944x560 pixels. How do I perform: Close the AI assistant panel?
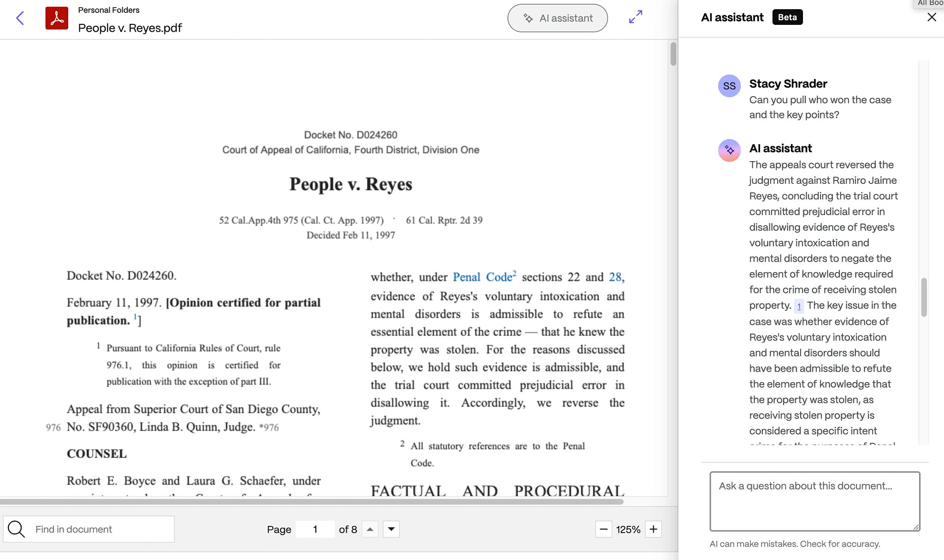coord(932,17)
